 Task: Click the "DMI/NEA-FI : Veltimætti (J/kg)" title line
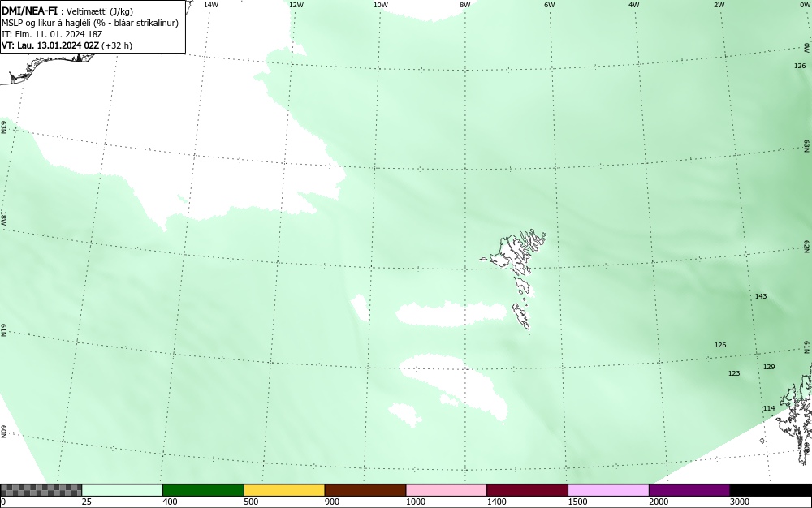click(x=67, y=11)
